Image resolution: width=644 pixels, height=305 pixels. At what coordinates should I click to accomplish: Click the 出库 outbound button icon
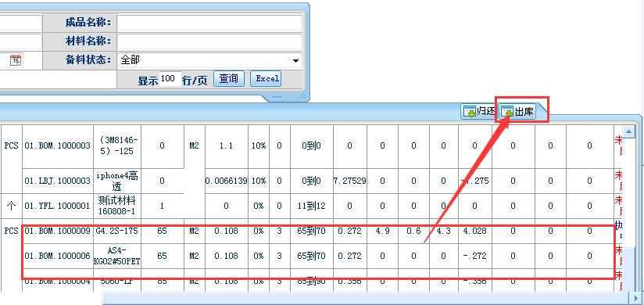point(509,111)
